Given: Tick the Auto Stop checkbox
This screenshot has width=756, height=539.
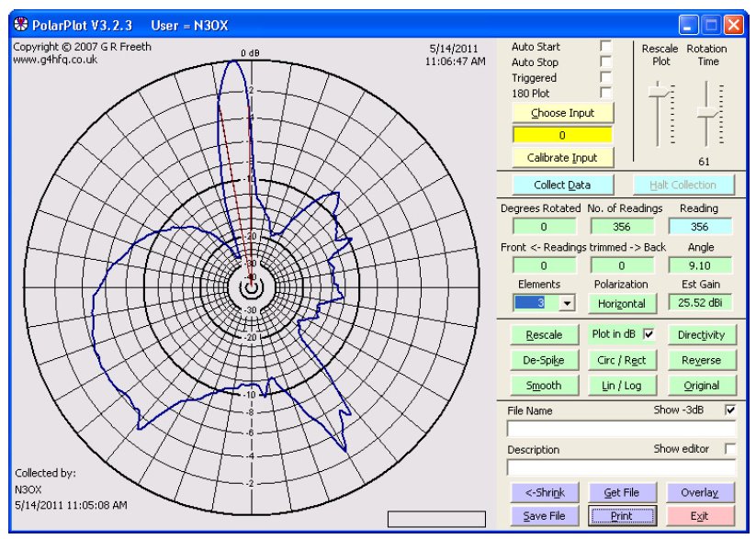Looking at the screenshot, I should pos(605,62).
